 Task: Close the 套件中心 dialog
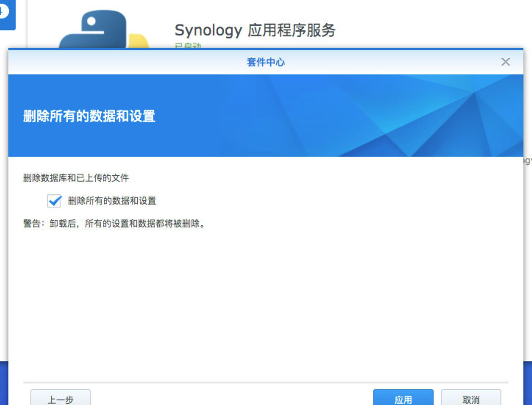point(506,62)
